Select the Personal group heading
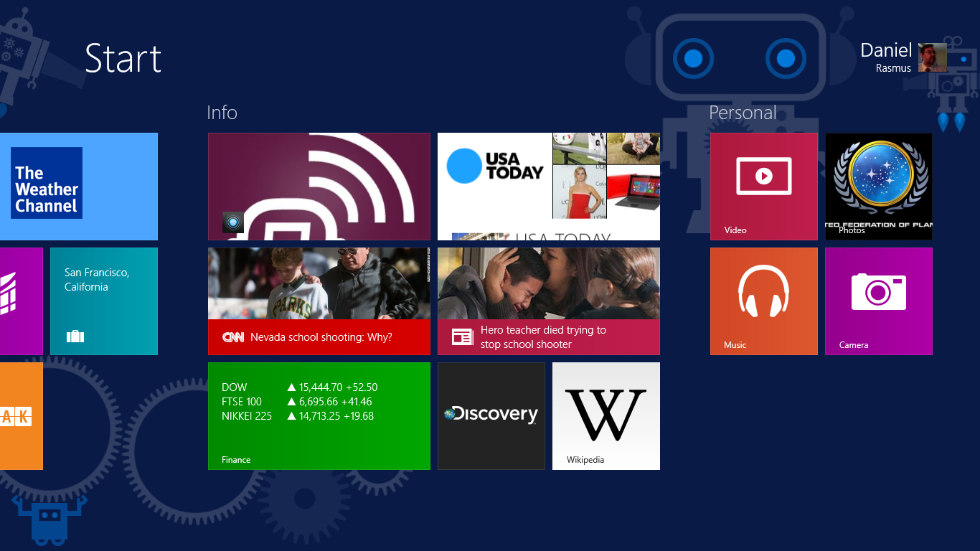The height and width of the screenshot is (551, 980). 743,113
